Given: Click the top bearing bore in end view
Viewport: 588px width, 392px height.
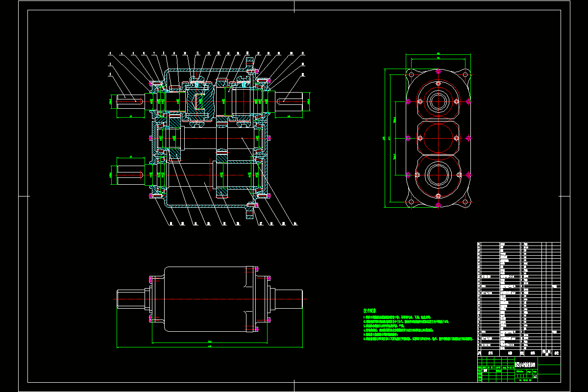Looking at the screenshot, I should (x=438, y=102).
